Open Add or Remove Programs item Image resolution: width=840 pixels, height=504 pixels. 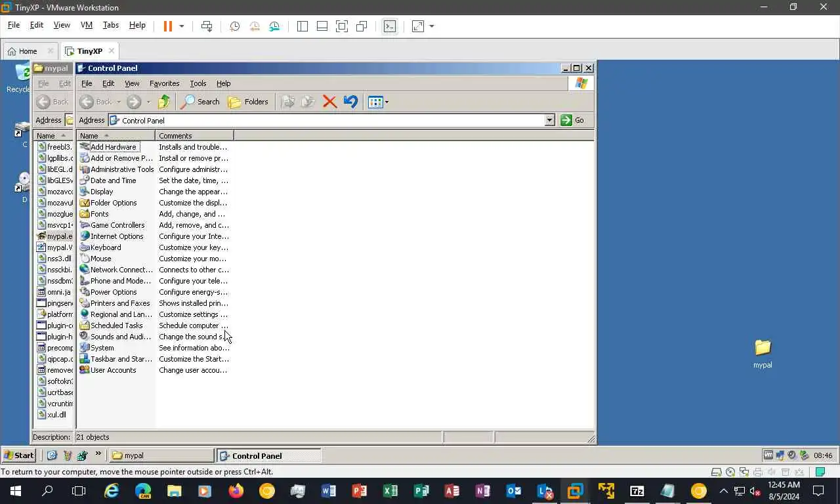[x=116, y=158]
